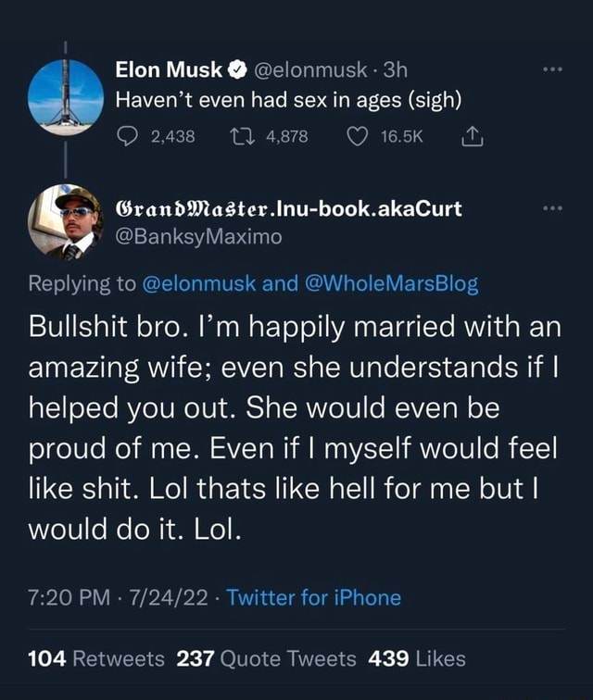Open the three-dot menu on BanksyMaximo's reply

pos(551,209)
